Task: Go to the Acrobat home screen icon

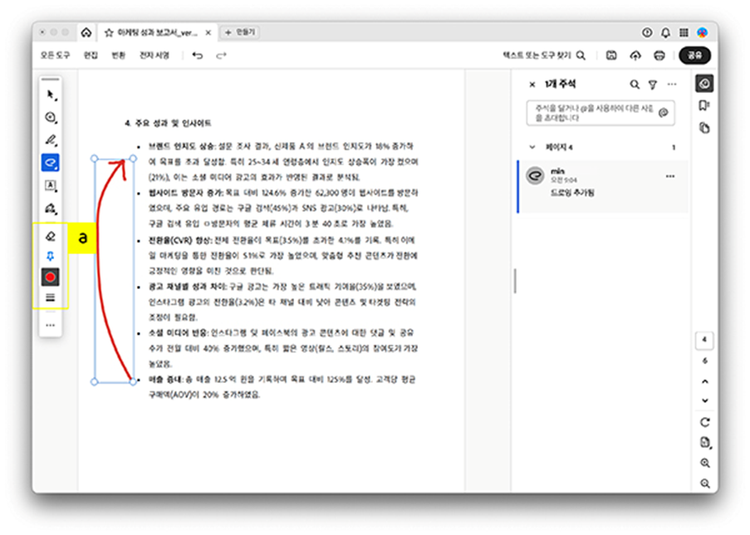Action: point(86,33)
